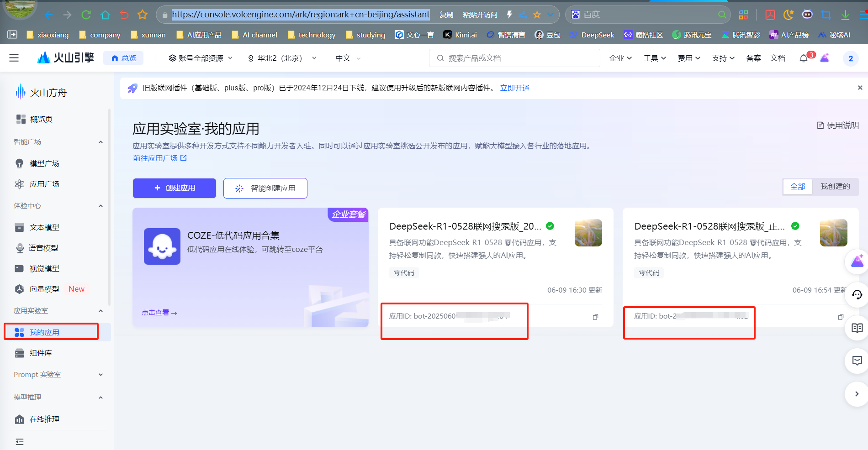Open the customer support headset icon
The width and height of the screenshot is (868, 450).
click(x=857, y=295)
